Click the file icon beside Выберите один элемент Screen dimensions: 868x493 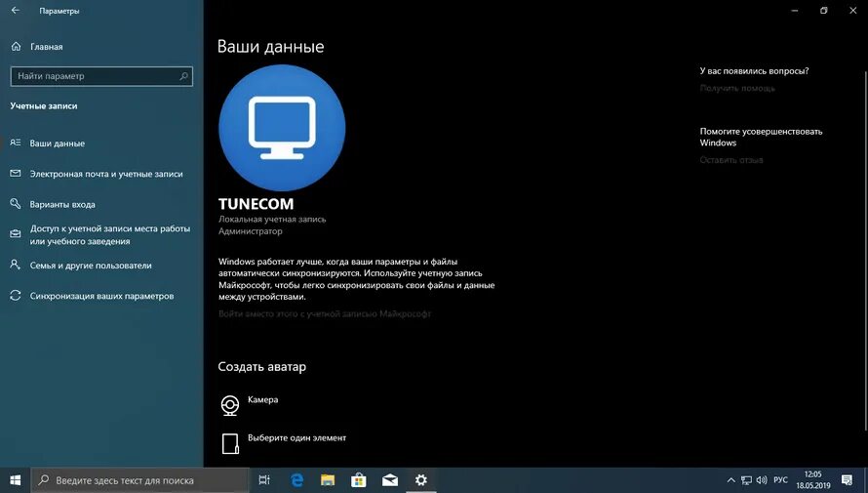230,443
